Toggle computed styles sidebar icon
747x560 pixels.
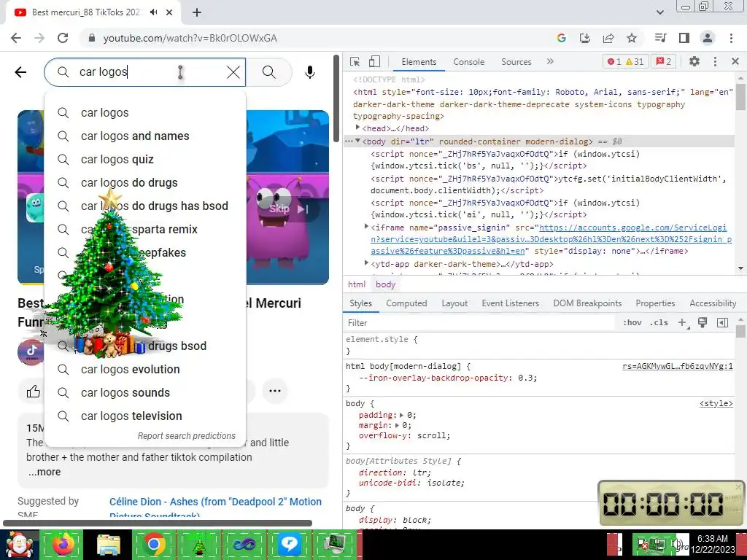point(722,323)
